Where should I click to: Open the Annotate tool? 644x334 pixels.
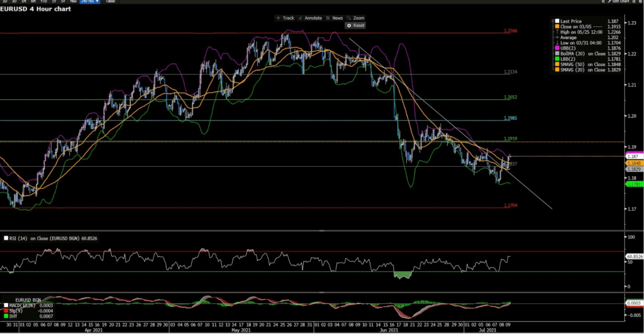click(x=310, y=18)
